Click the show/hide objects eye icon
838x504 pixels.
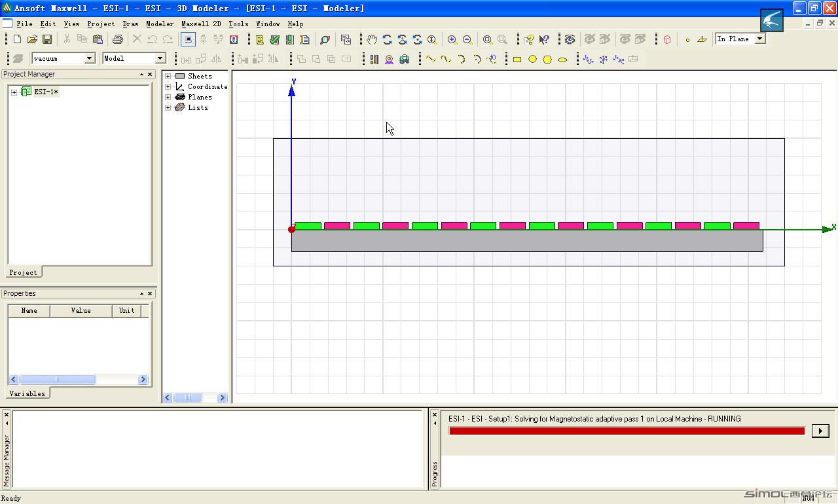[570, 39]
